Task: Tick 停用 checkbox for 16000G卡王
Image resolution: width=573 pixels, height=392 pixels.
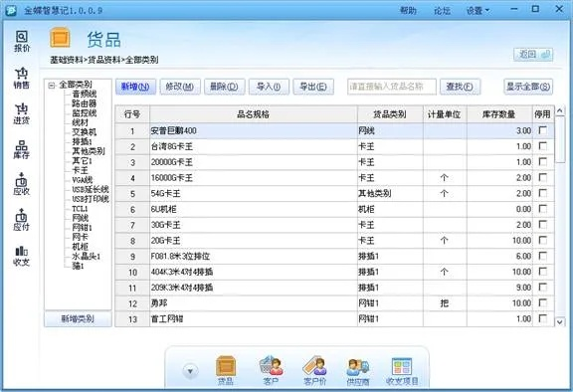Action: point(543,177)
